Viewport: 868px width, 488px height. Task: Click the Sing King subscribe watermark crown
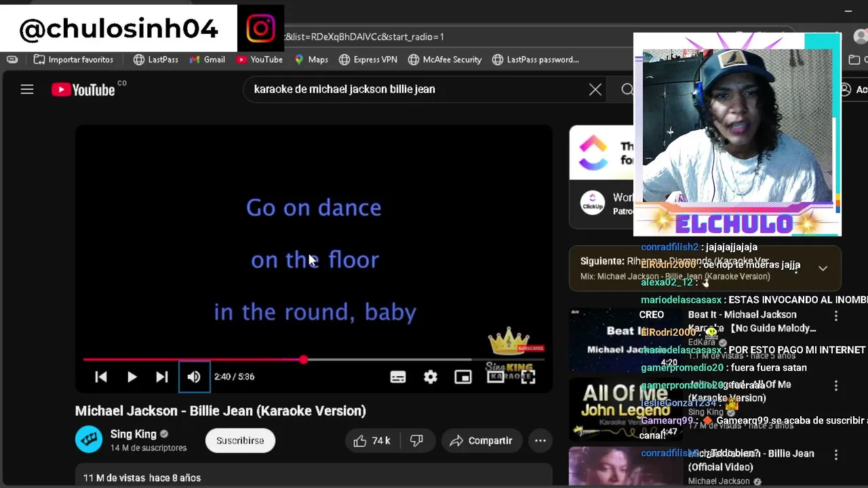pos(511,342)
